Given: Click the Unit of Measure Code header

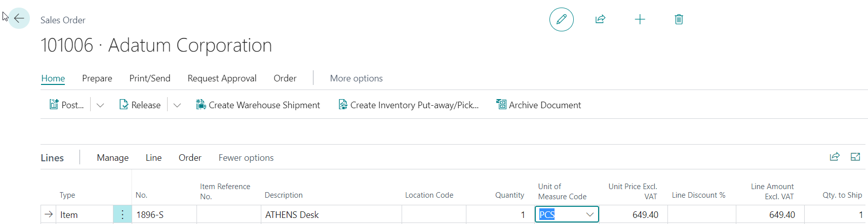Looking at the screenshot, I should [562, 191].
